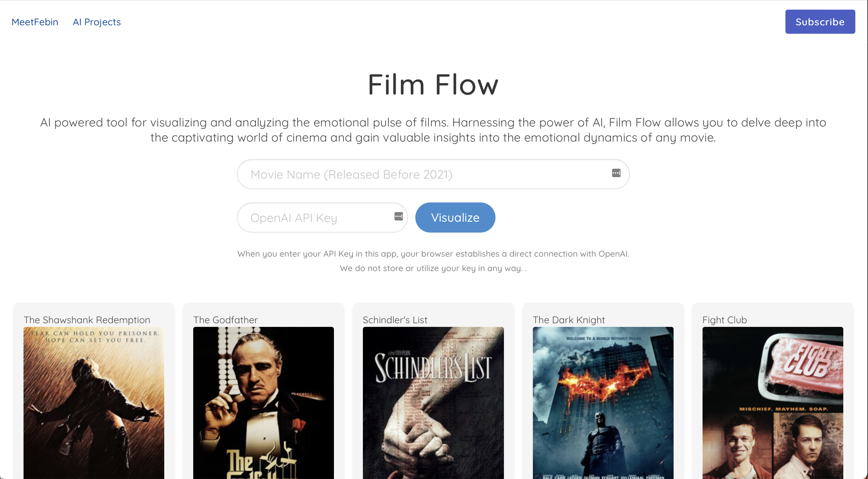Click the Schindler's List title text
The width and height of the screenshot is (868, 479).
click(x=395, y=320)
